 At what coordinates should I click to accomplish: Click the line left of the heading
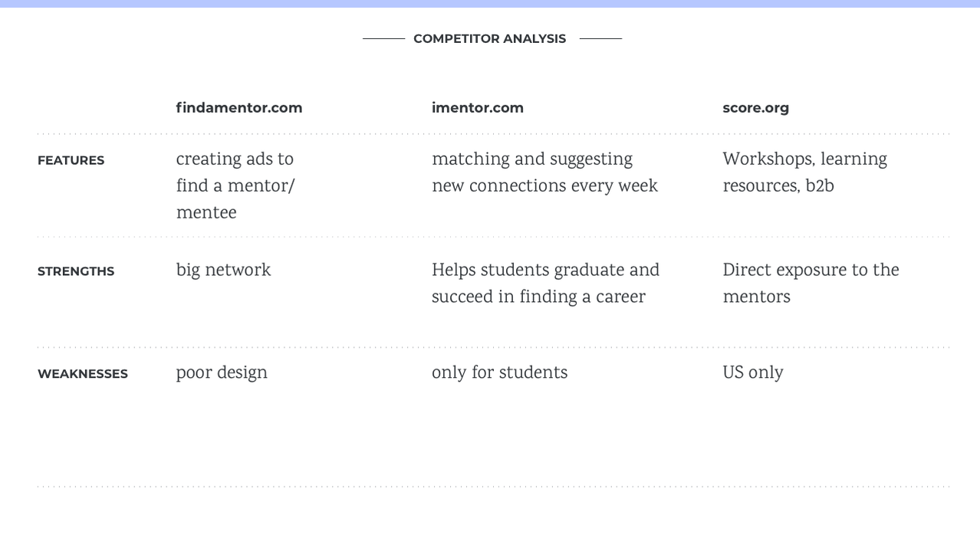coord(383,38)
